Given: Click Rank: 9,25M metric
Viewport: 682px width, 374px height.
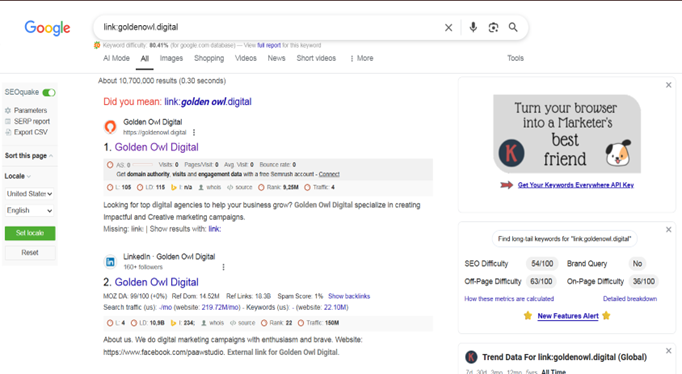Looking at the screenshot, I should pos(278,187).
